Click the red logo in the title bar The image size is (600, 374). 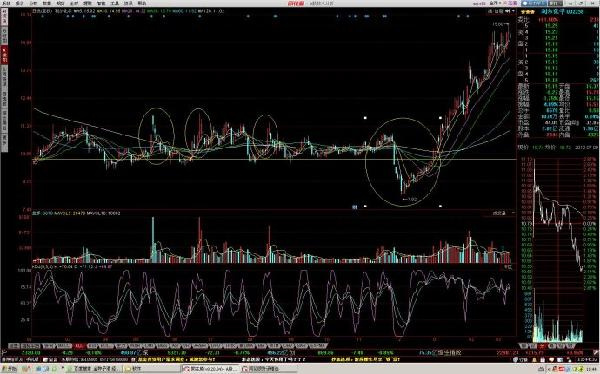[x=296, y=3]
